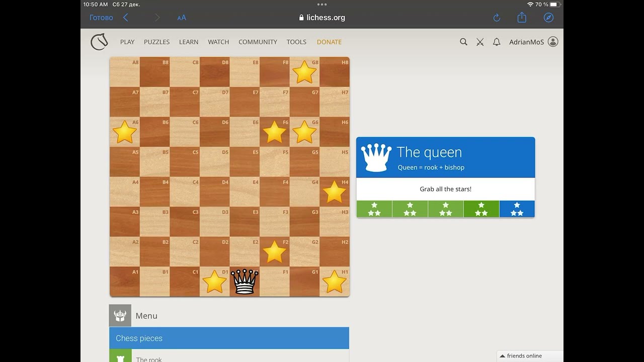Click the Safari back arrow
The image size is (644, 362).
[126, 18]
